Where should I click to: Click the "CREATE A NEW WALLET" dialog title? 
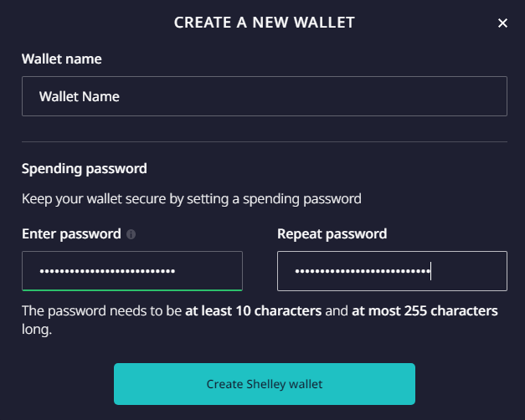tap(264, 23)
